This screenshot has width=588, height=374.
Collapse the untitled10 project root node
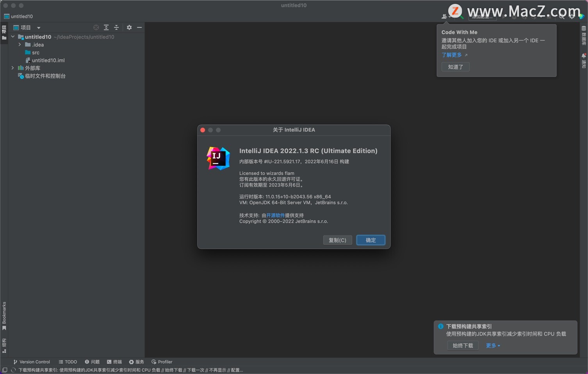[x=13, y=37]
